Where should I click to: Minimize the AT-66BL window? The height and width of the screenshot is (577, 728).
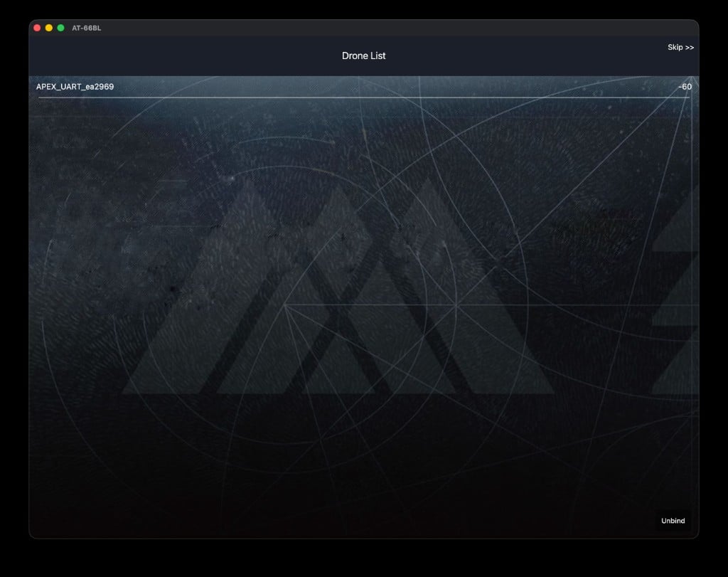(x=49, y=28)
